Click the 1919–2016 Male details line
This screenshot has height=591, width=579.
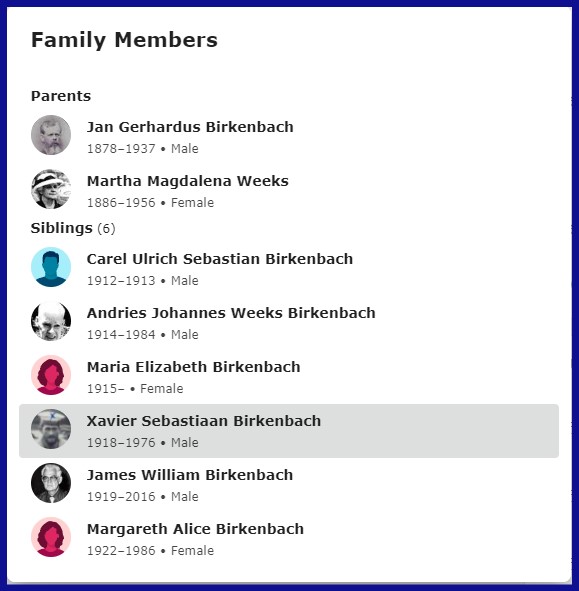[x=142, y=497]
